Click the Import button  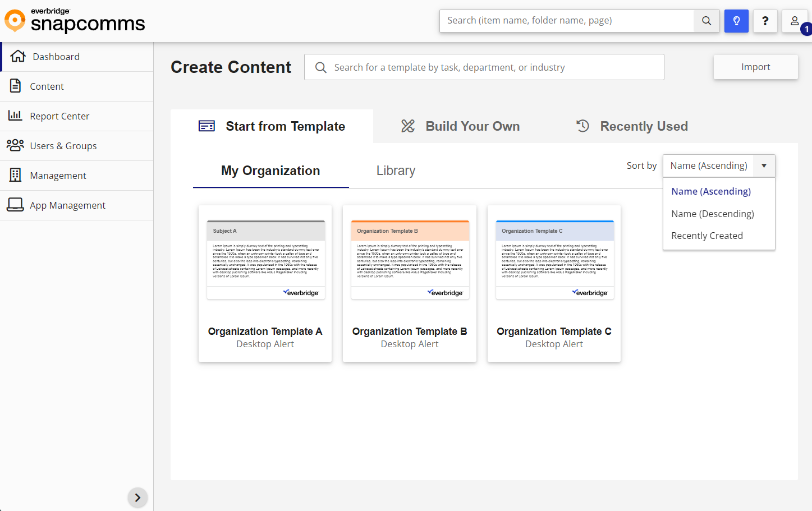tap(755, 67)
